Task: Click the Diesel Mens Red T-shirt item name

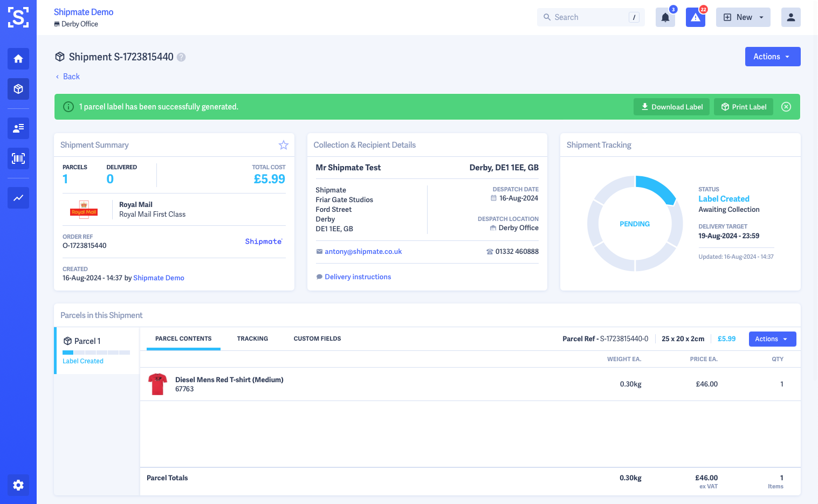Action: pyautogui.click(x=229, y=380)
